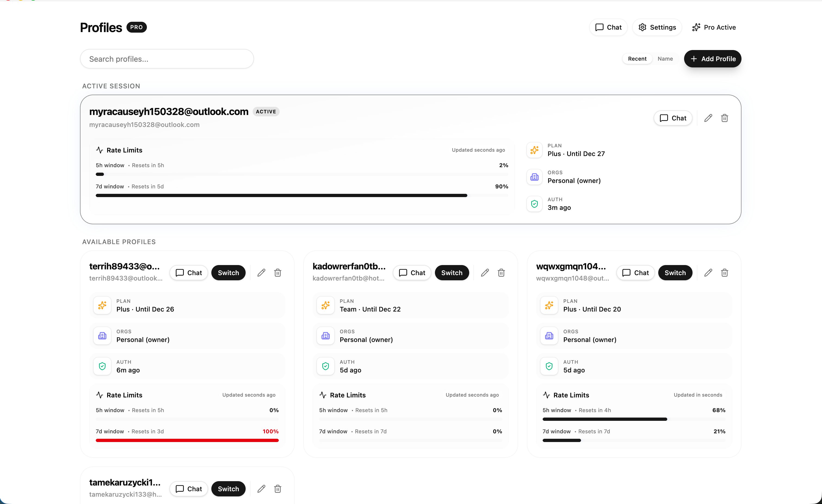Screen dimensions: 822x504
Task: Open the Settings tab in header
Action: tap(657, 27)
